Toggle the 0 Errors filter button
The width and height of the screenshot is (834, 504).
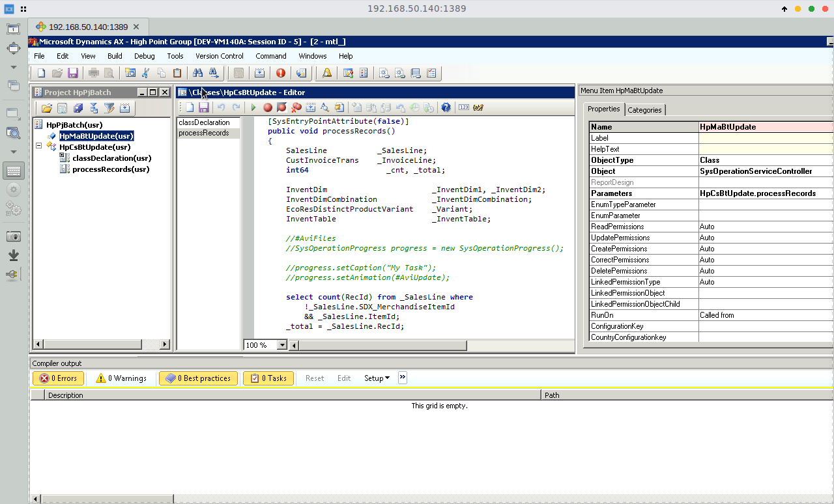pyautogui.click(x=58, y=378)
